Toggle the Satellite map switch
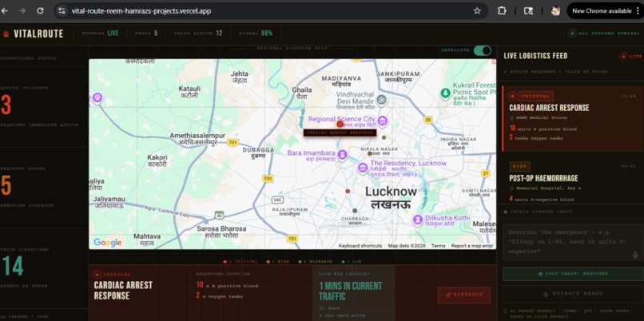The height and width of the screenshot is (321, 644). click(x=482, y=50)
